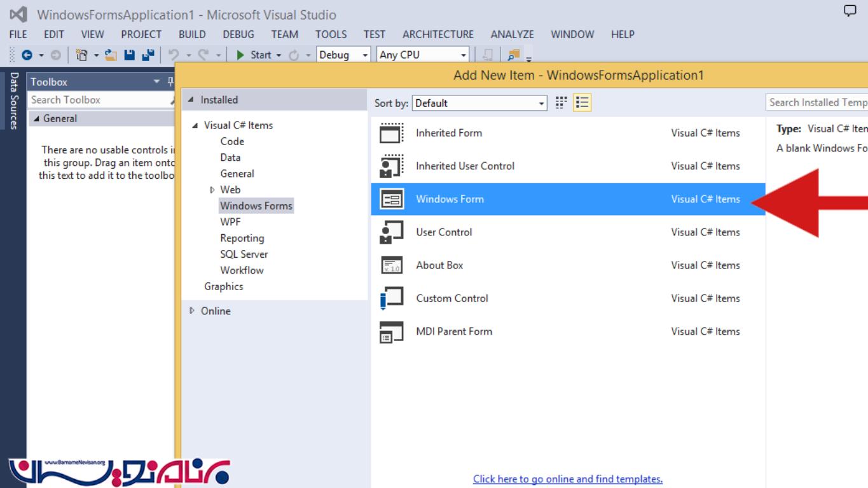Image resolution: width=868 pixels, height=488 pixels.
Task: Switch to small icons grid view
Action: (x=561, y=103)
